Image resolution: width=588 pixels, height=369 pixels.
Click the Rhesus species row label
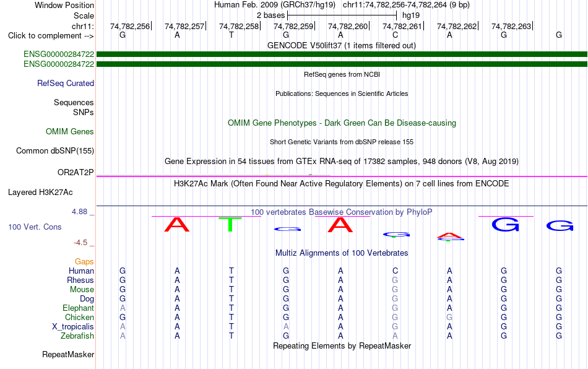pos(80,280)
